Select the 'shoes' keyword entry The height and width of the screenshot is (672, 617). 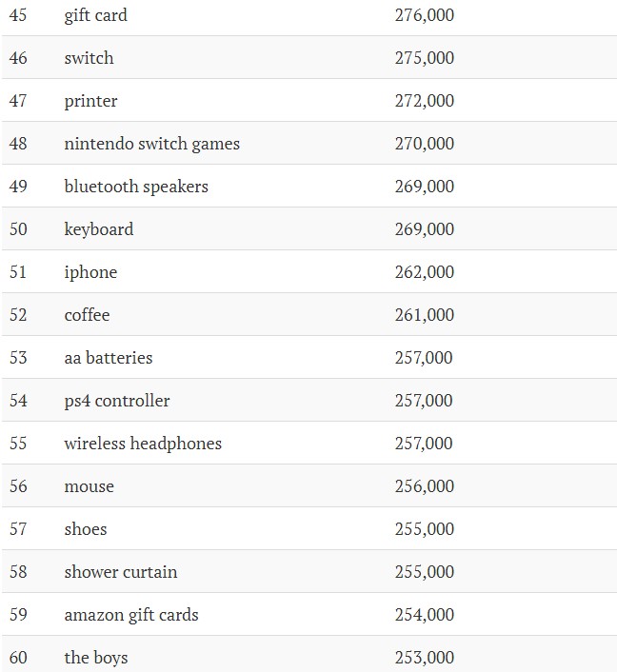click(x=86, y=529)
